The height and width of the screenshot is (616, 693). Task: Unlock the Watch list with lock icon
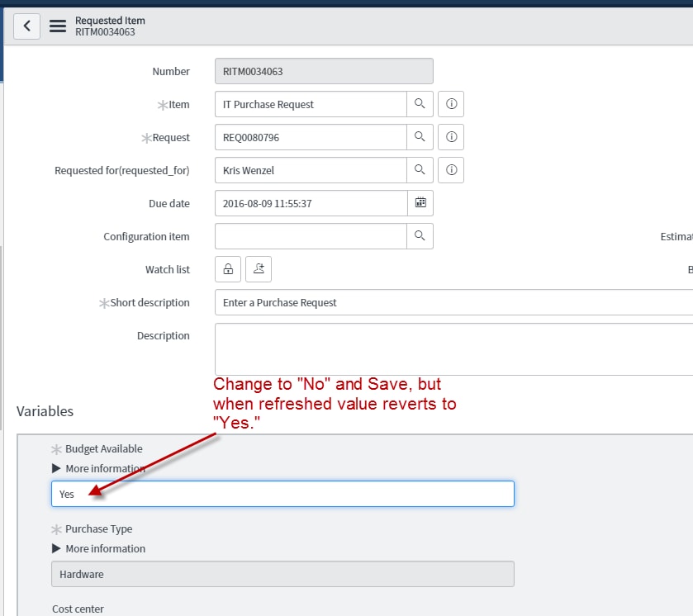pyautogui.click(x=228, y=269)
